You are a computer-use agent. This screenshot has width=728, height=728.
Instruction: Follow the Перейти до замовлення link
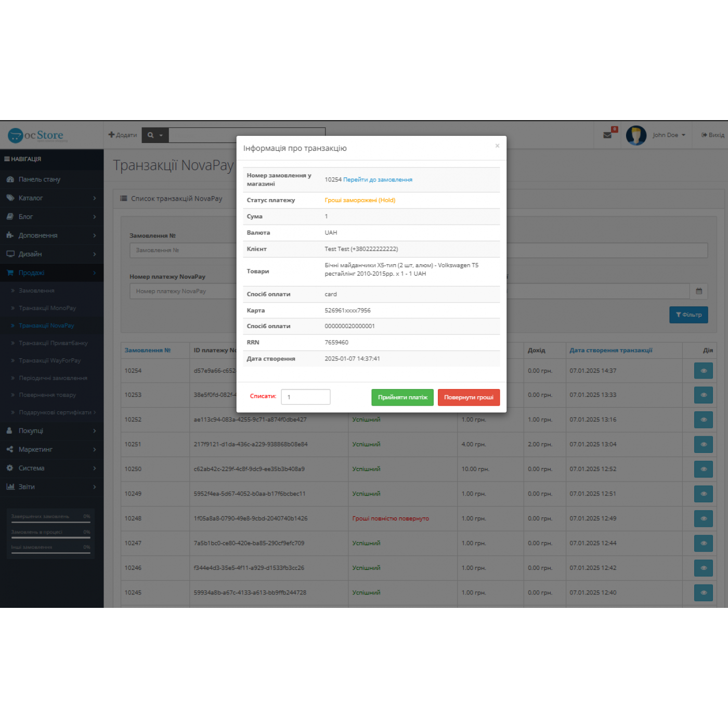click(378, 180)
